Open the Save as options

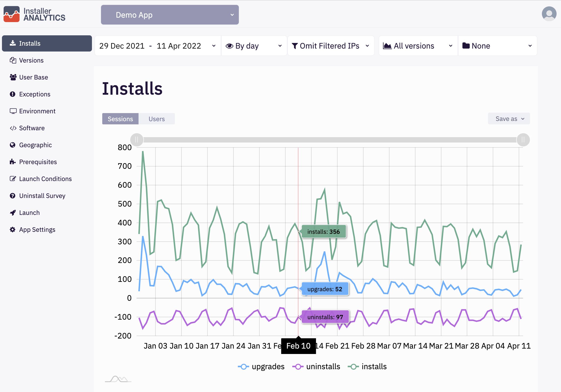pyautogui.click(x=509, y=118)
